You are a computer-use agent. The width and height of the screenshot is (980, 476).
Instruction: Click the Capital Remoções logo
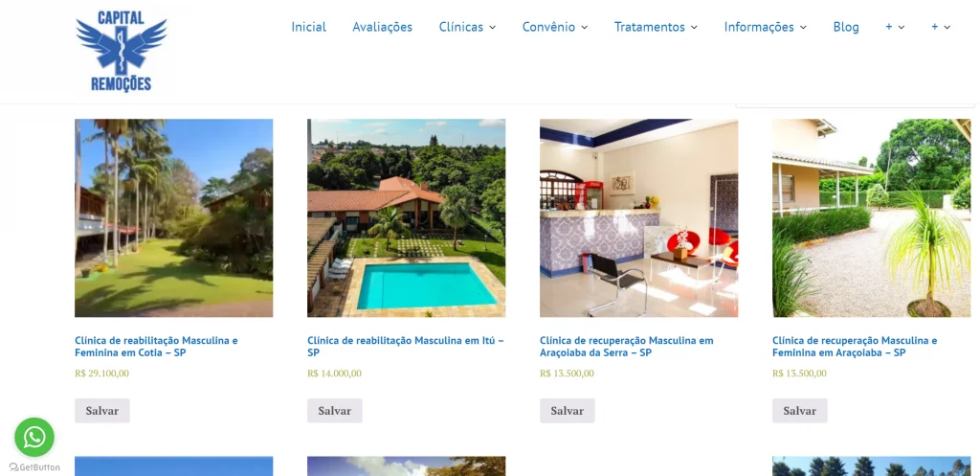tap(122, 52)
